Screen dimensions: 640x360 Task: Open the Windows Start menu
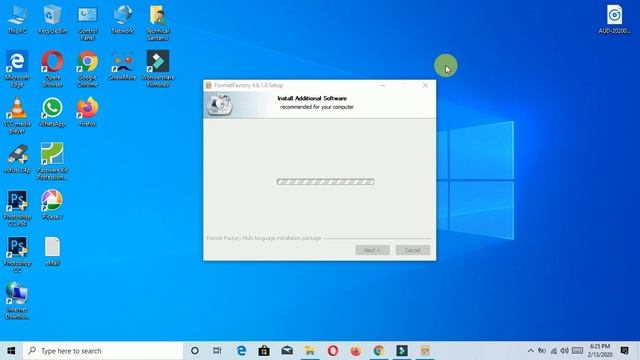pyautogui.click(x=11, y=351)
